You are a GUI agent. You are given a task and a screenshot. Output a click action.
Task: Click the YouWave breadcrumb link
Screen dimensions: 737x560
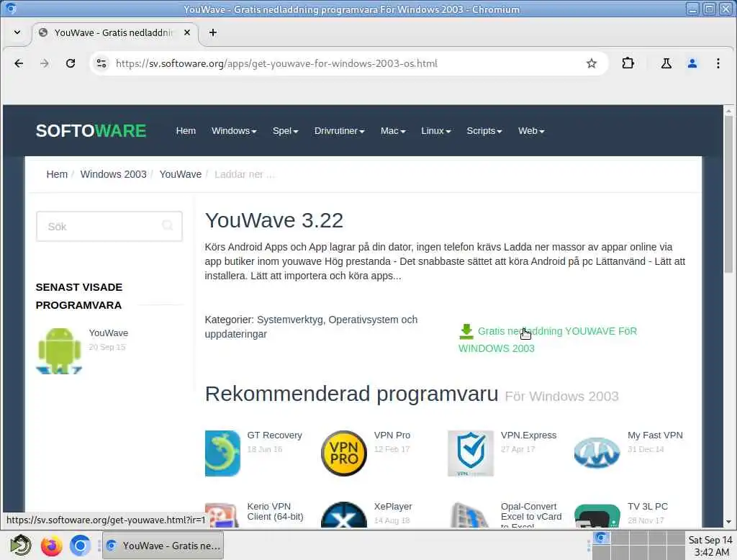click(x=181, y=174)
